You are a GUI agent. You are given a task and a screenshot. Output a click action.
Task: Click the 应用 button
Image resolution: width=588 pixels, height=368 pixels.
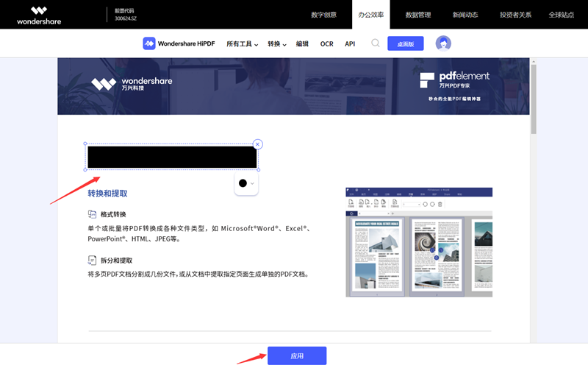[x=297, y=355]
